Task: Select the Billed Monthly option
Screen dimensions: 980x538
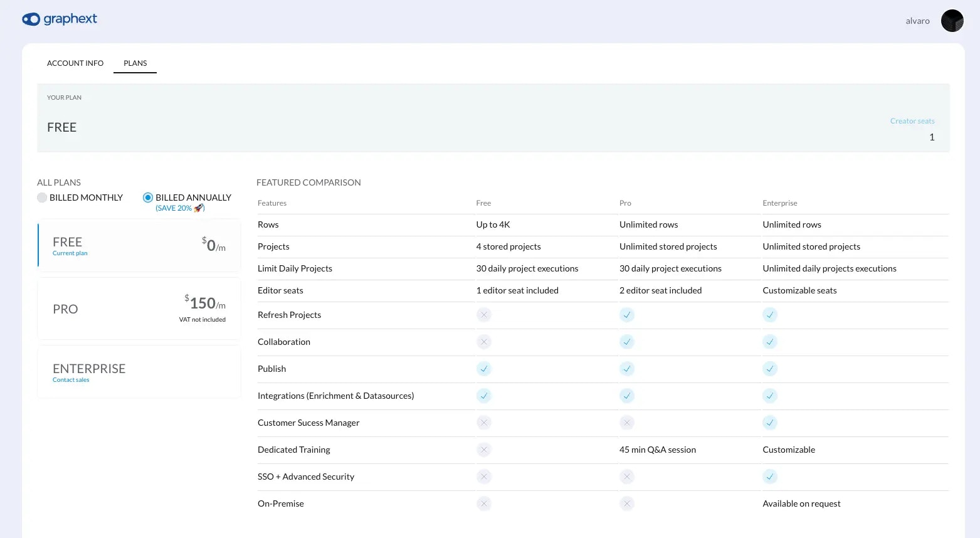Action: click(x=41, y=197)
